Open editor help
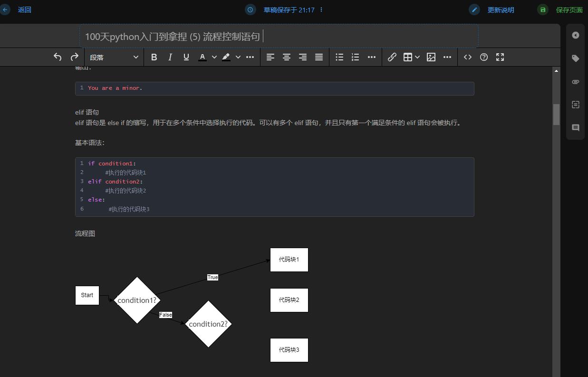 pos(484,57)
